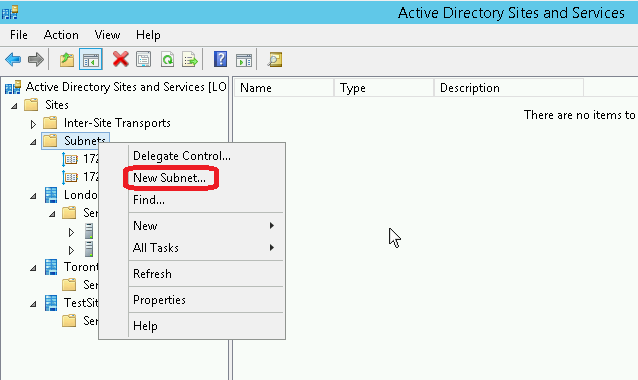Click the Forward arrow toolbar icon
The image size is (638, 380).
pyautogui.click(x=35, y=60)
